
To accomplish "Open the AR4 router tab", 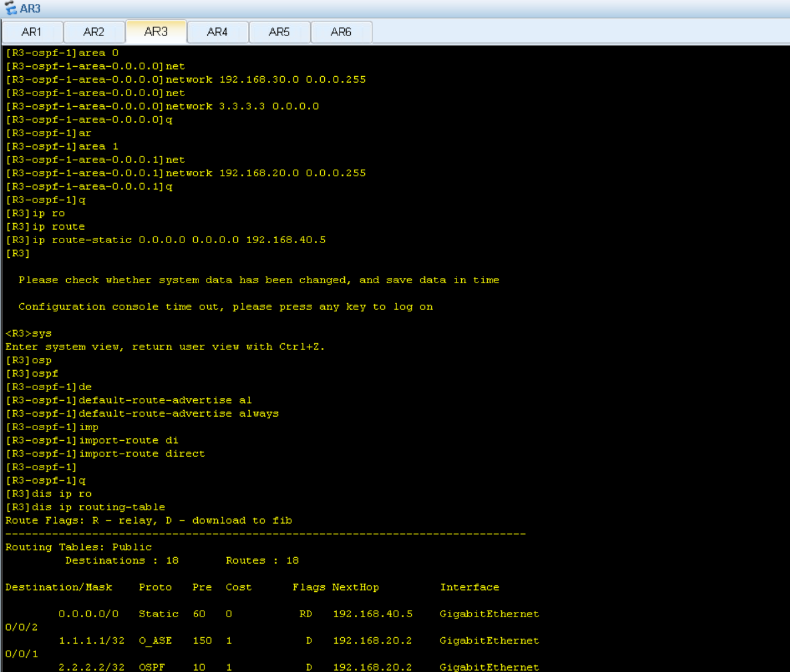I will click(218, 32).
